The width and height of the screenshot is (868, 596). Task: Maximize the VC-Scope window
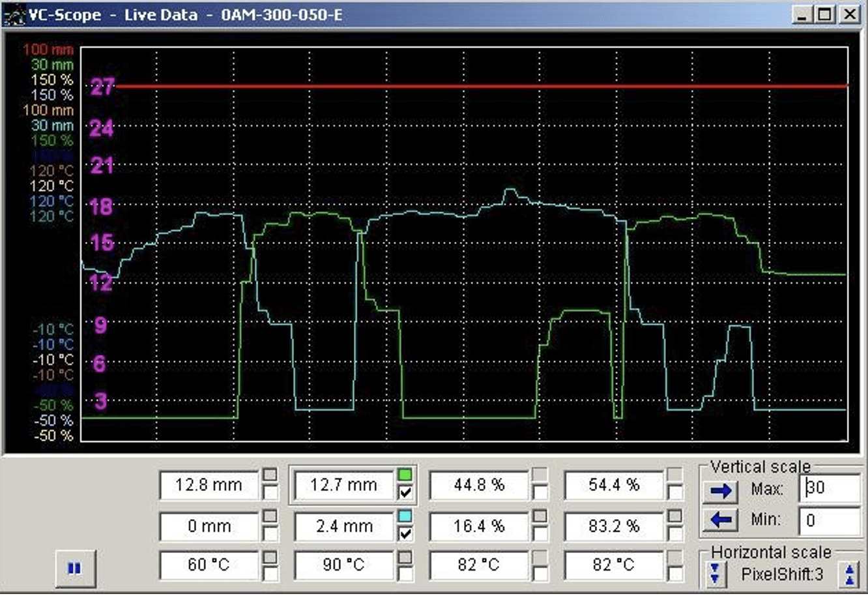[x=825, y=14]
